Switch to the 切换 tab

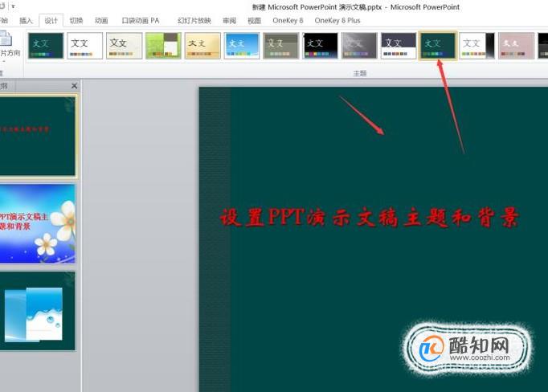76,21
